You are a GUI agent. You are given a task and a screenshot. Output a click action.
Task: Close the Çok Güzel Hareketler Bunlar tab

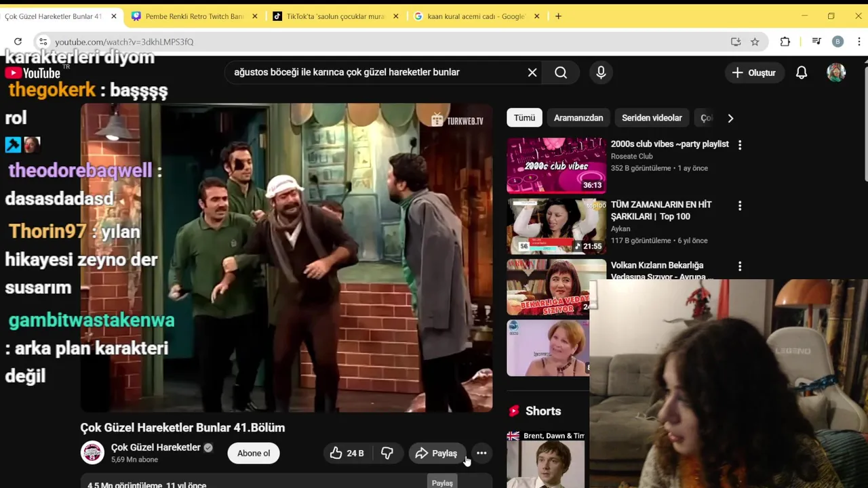(x=114, y=16)
